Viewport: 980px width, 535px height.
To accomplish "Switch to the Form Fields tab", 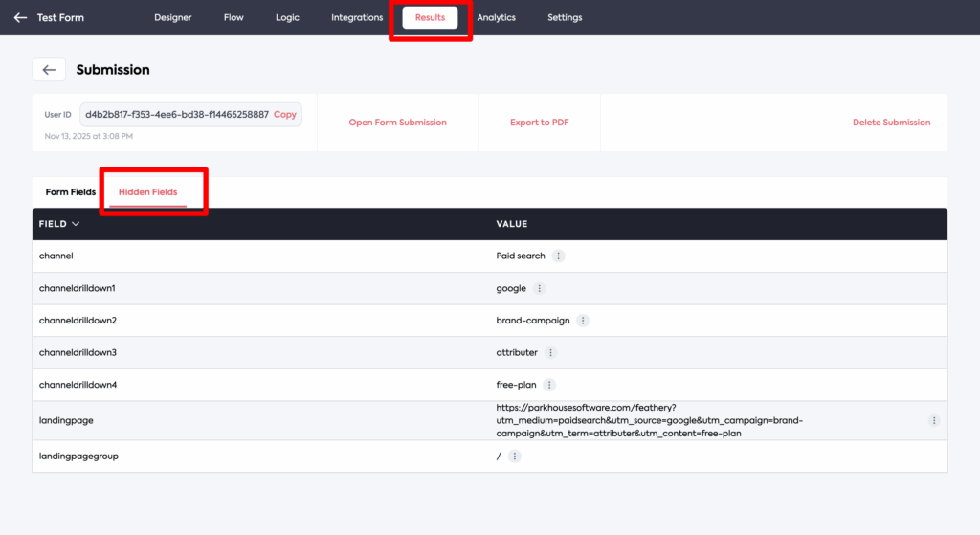I will tap(71, 192).
